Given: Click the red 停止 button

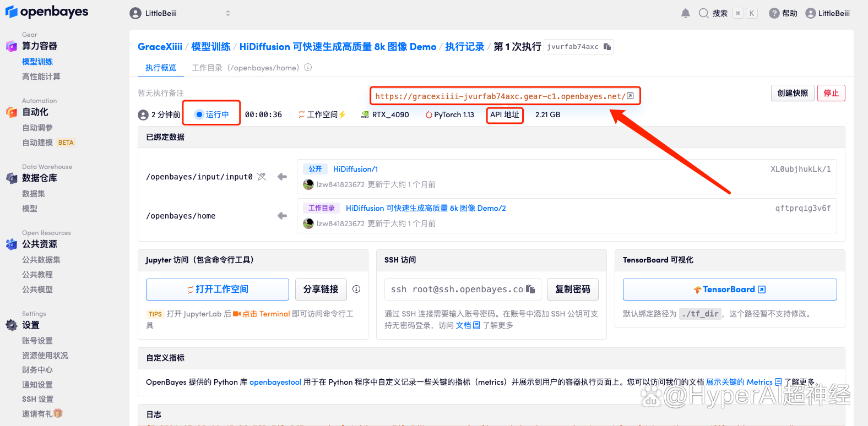Looking at the screenshot, I should pos(831,93).
